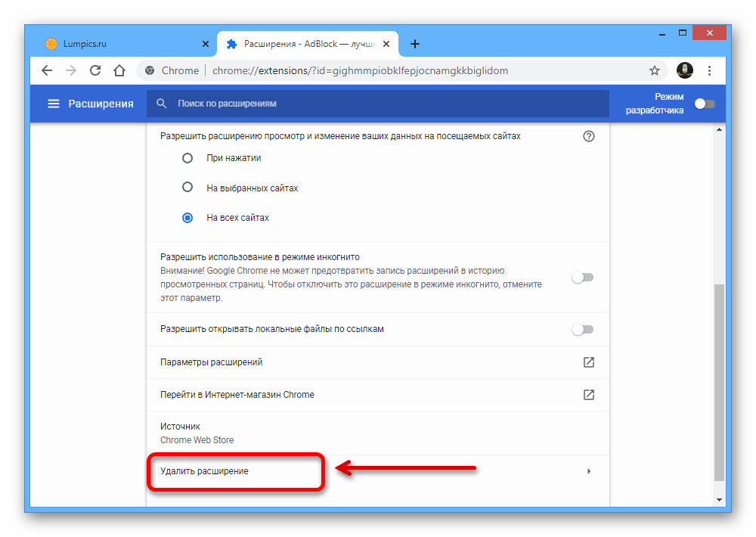Open a new tab with plus
Viewport: 756px width, 537px height.
coord(414,44)
